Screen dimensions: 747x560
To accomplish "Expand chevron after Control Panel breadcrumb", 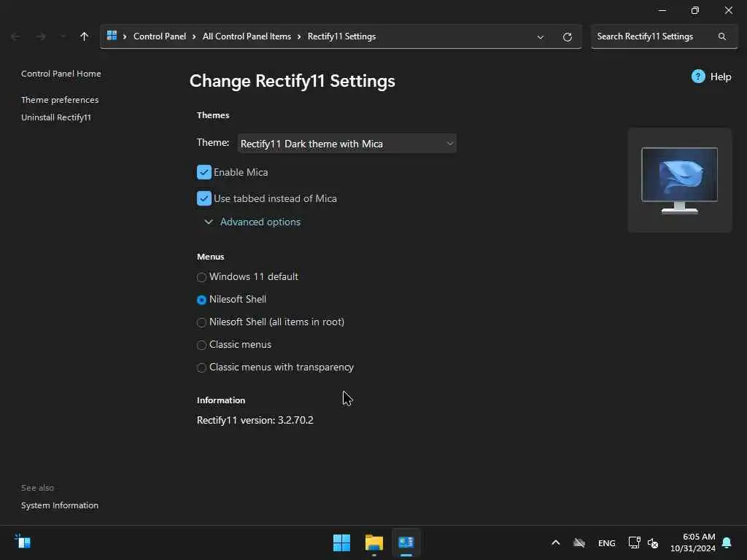I will tap(194, 36).
